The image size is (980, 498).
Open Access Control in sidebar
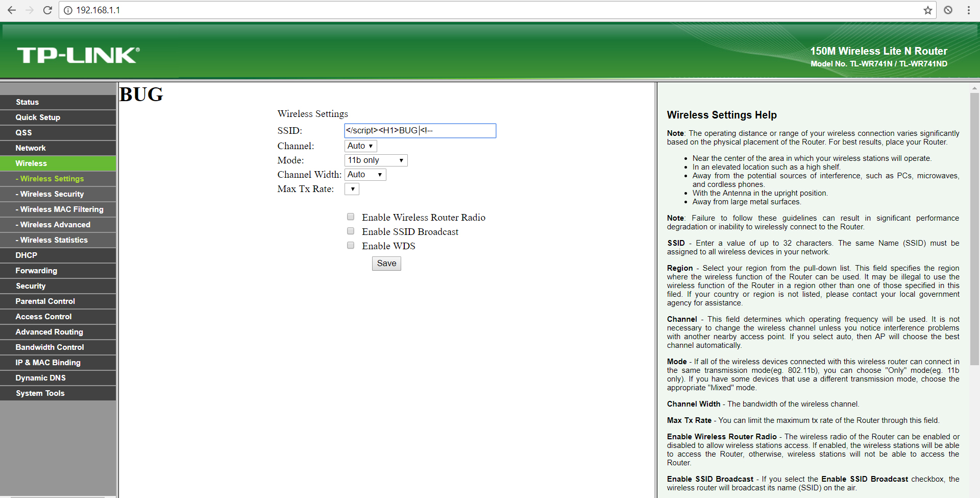[58, 317]
